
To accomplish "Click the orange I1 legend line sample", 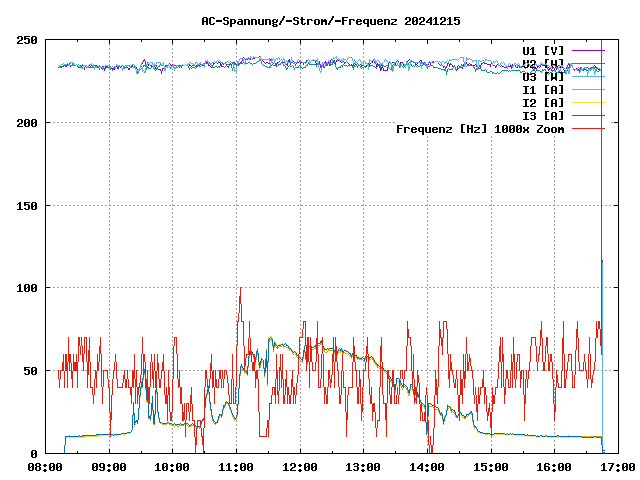I will pos(588,89).
